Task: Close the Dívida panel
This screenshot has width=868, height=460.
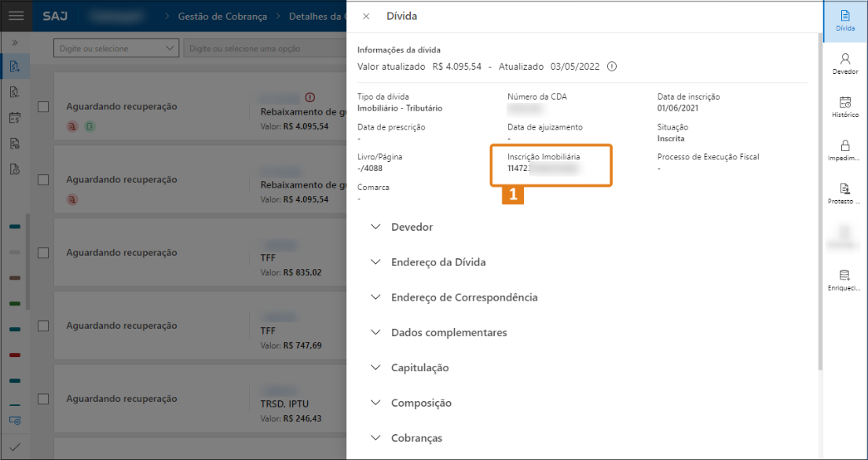Action: [366, 16]
